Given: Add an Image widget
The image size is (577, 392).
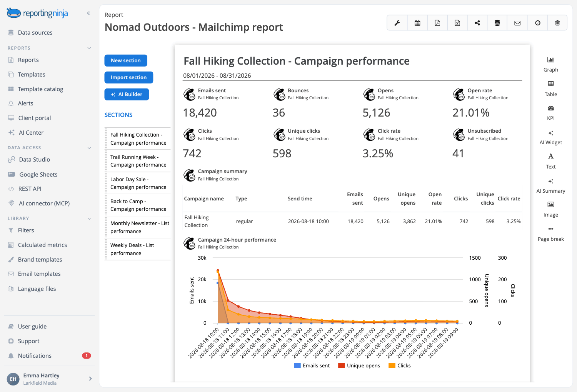Looking at the screenshot, I should (551, 210).
